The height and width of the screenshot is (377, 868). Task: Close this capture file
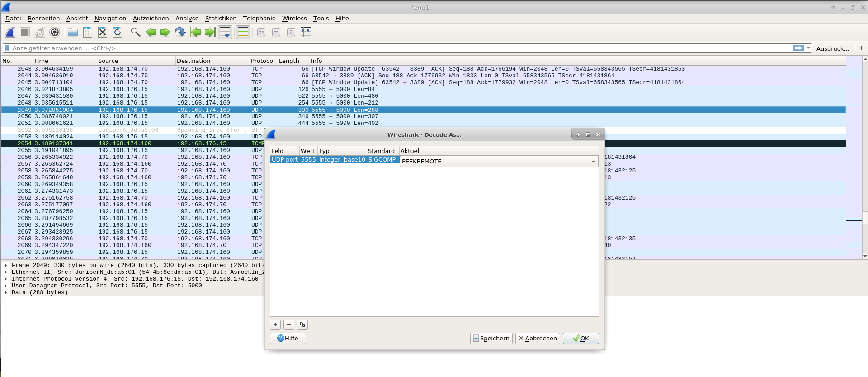coord(103,32)
